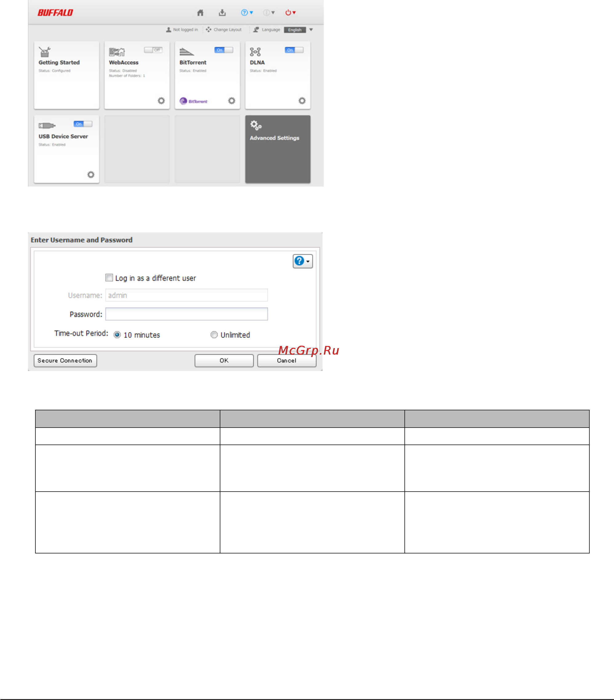Click the download tray icon
614x700 pixels.
click(222, 13)
